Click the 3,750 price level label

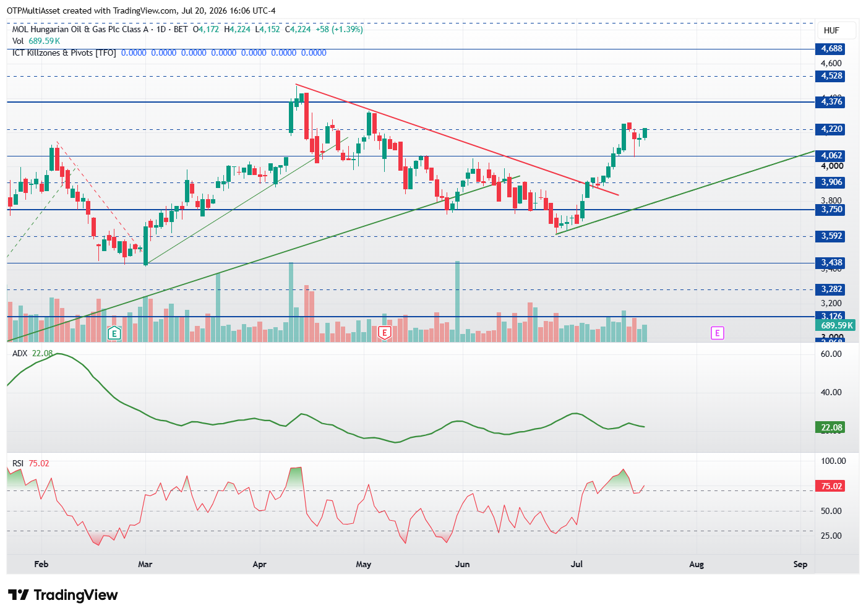click(x=831, y=210)
